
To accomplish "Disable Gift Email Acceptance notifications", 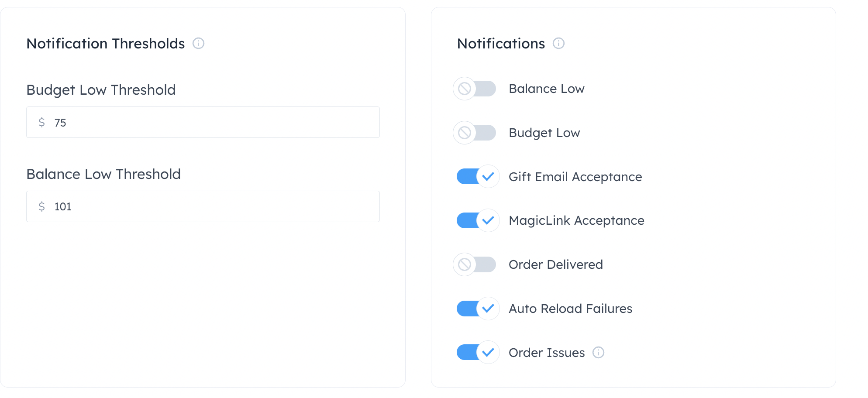I will (x=477, y=177).
